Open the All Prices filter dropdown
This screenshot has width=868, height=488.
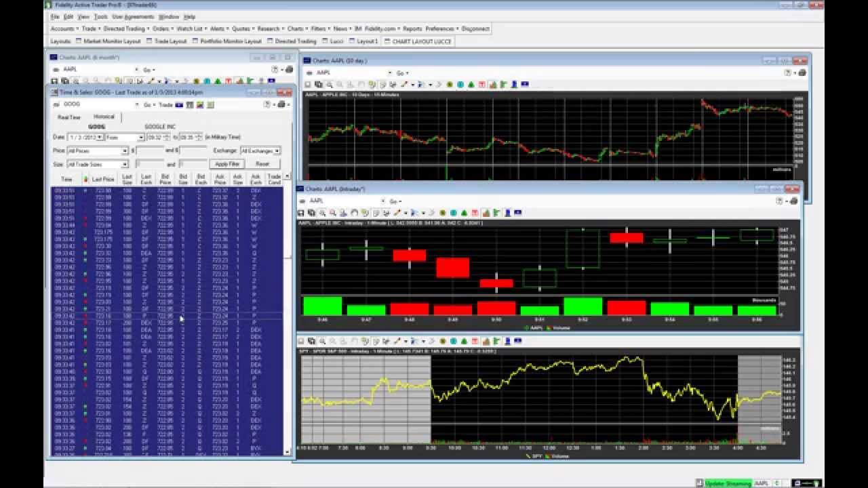[125, 151]
